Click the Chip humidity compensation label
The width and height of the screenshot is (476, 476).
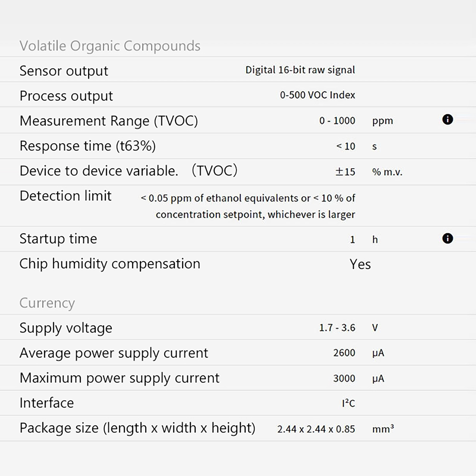pyautogui.click(x=110, y=264)
